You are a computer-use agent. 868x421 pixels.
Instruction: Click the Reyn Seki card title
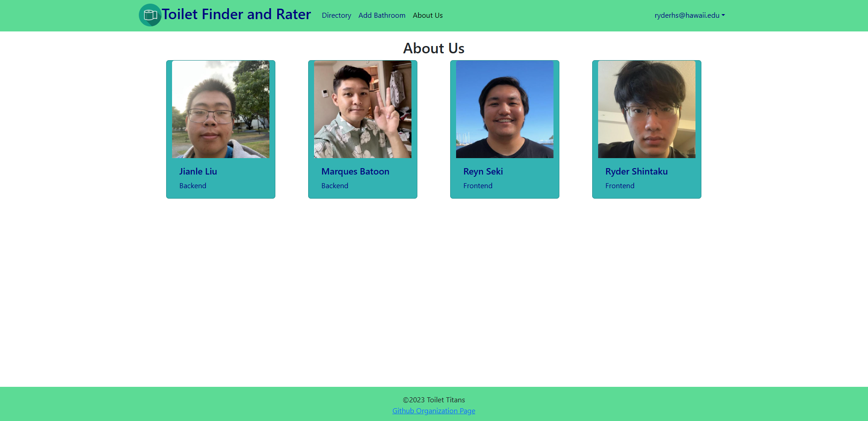[483, 172]
